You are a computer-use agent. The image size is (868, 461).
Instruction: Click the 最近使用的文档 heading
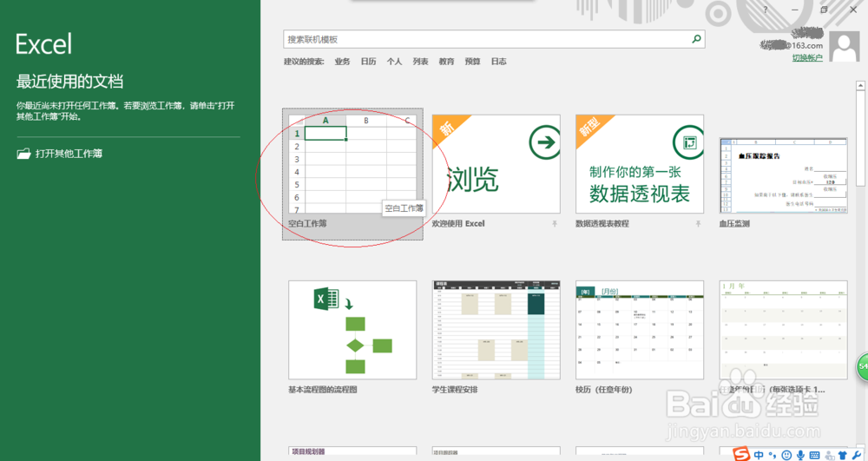[69, 82]
